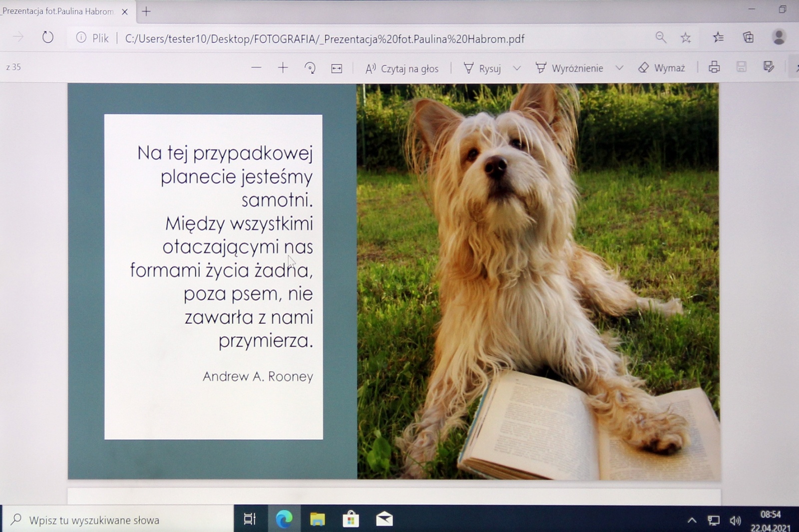Expand the Wyróżnienie highlight color dropdown

[619, 68]
